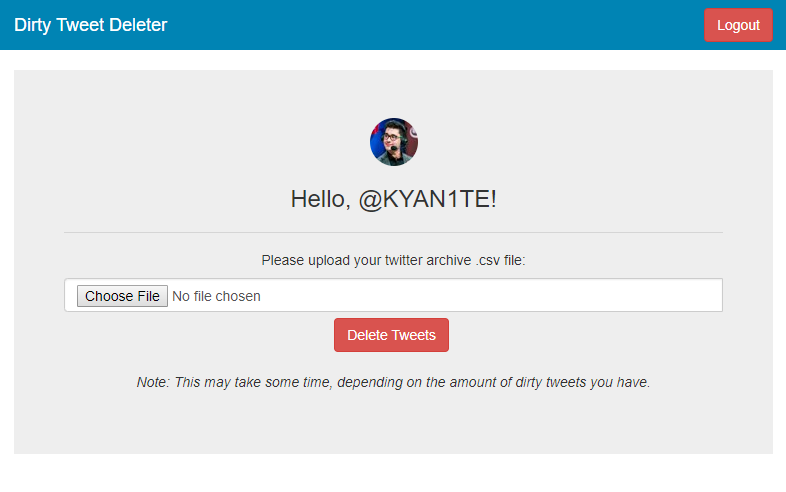Click empty space inside the file upload field
Screen dimensions: 786x492
pyautogui.click(x=500, y=296)
